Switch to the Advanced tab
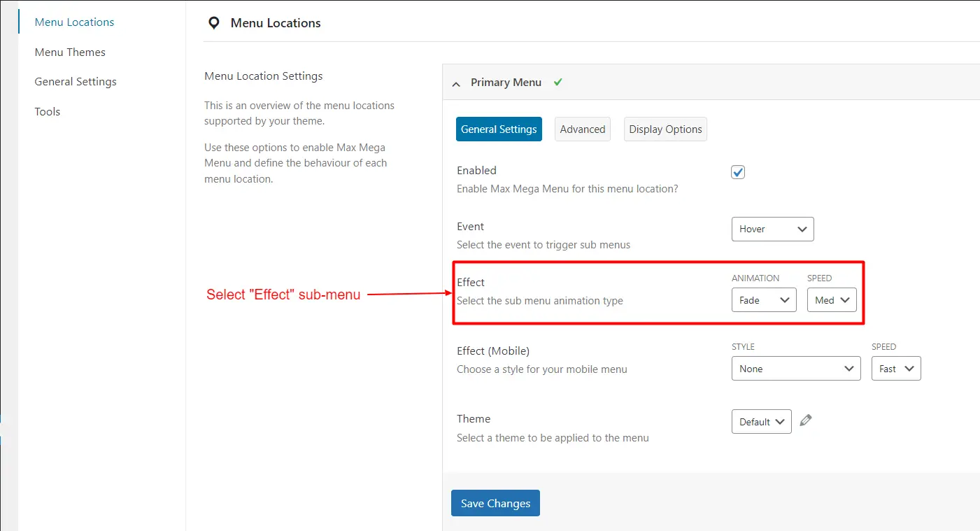This screenshot has height=531, width=980. click(582, 129)
